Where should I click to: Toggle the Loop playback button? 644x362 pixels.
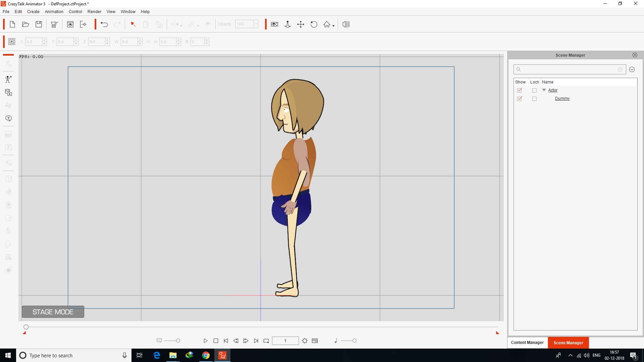266,341
